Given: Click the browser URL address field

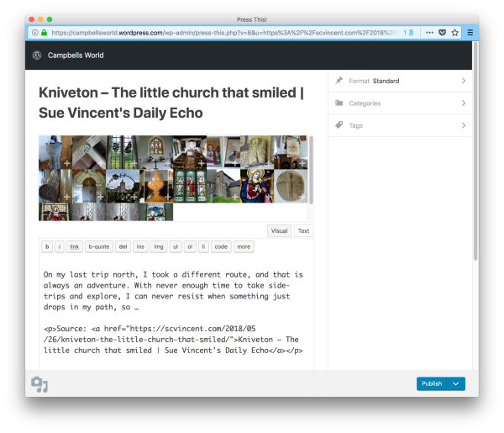Looking at the screenshot, I should click(x=225, y=33).
